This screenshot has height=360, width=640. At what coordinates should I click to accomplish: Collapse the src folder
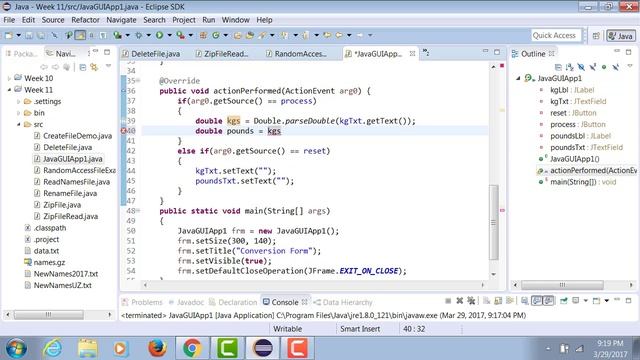[x=18, y=124]
